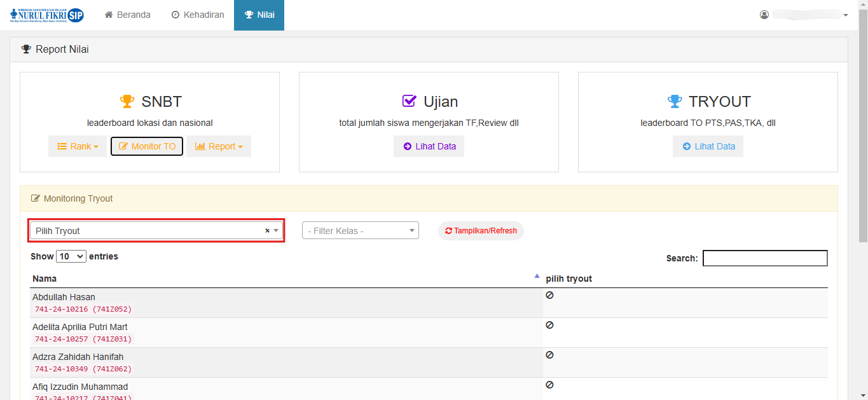Click the banned icon for Adelita Aprilia
This screenshot has height=400, width=868.
pyautogui.click(x=549, y=325)
